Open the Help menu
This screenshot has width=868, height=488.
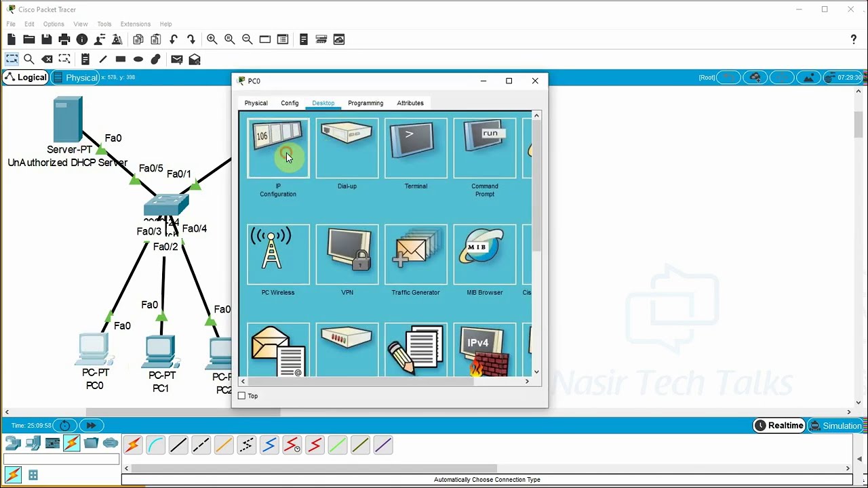coord(165,24)
